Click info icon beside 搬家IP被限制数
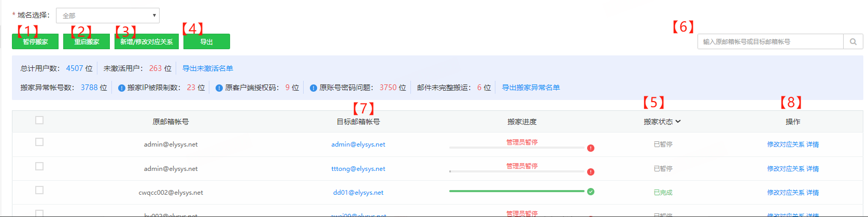This screenshot has height=217, width=868. 122,88
